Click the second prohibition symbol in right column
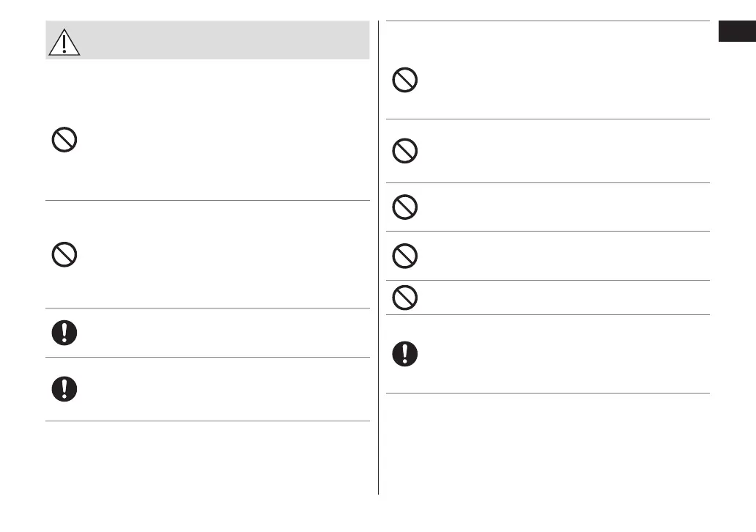The height and width of the screenshot is (532, 756). (405, 151)
